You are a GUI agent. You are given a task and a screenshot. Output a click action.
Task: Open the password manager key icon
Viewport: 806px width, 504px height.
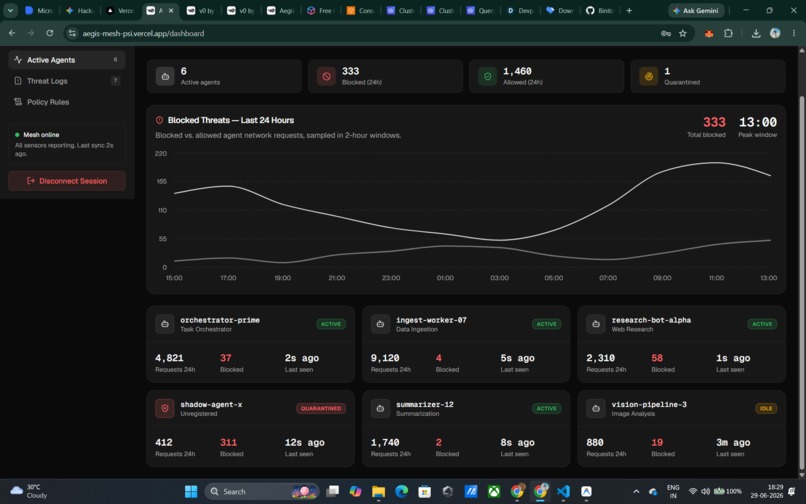click(666, 33)
